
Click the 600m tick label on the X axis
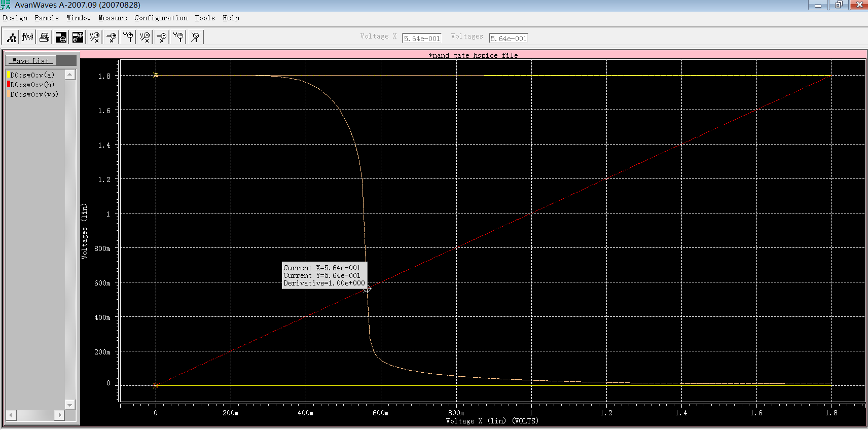[x=380, y=413]
